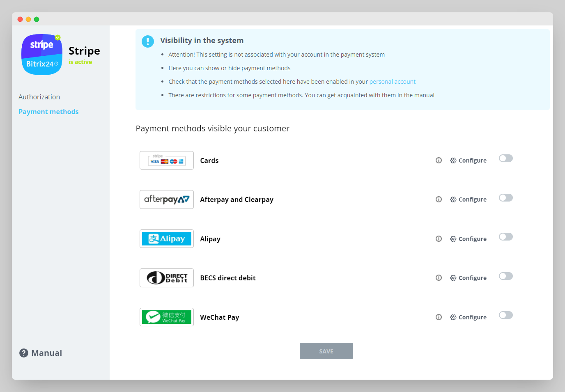Follow the personal account link
This screenshot has height=392, width=565.
click(x=392, y=82)
